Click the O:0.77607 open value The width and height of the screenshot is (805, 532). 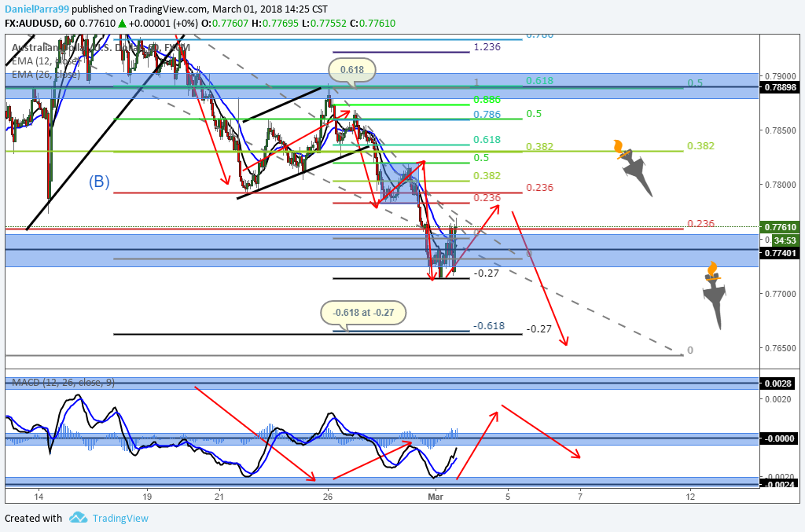point(224,23)
